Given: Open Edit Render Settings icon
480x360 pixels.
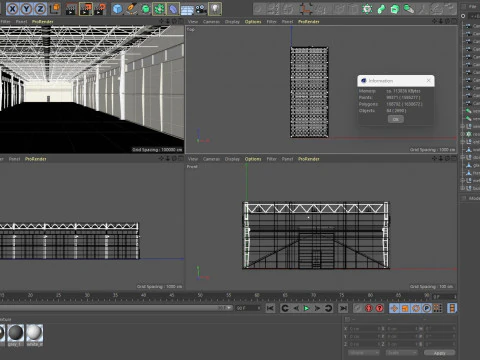Looking at the screenshot, I should tap(100, 9).
